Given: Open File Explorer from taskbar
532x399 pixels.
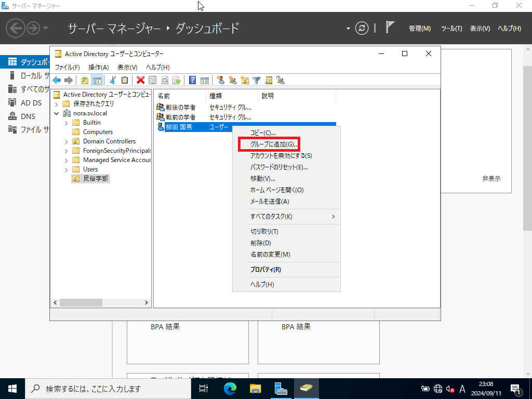Looking at the screenshot, I should point(256,389).
